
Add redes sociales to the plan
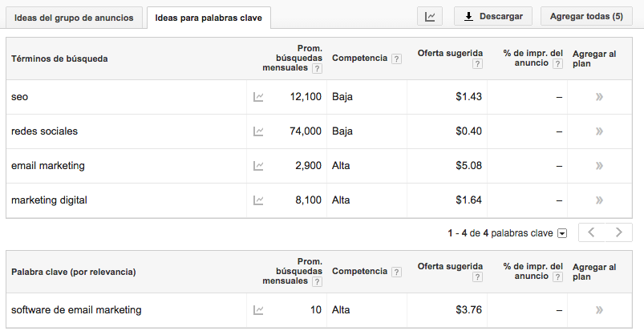pyautogui.click(x=599, y=131)
